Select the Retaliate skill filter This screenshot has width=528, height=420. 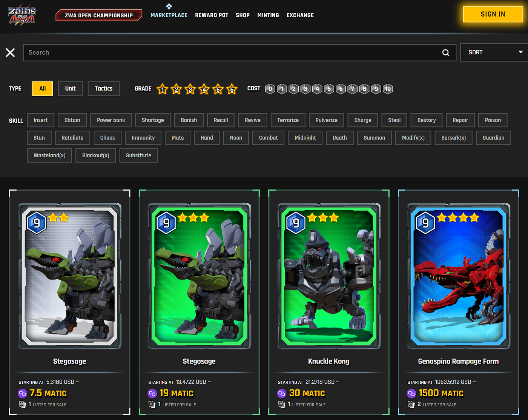[x=72, y=138]
